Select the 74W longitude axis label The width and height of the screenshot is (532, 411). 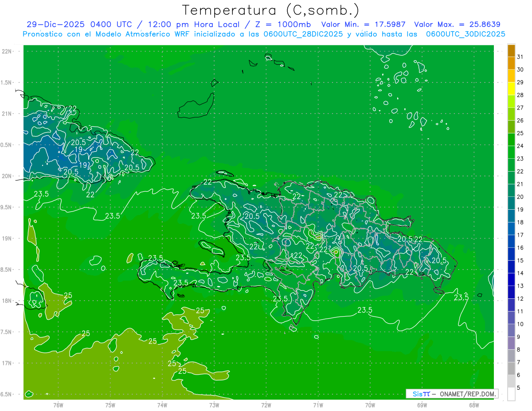tap(162, 404)
